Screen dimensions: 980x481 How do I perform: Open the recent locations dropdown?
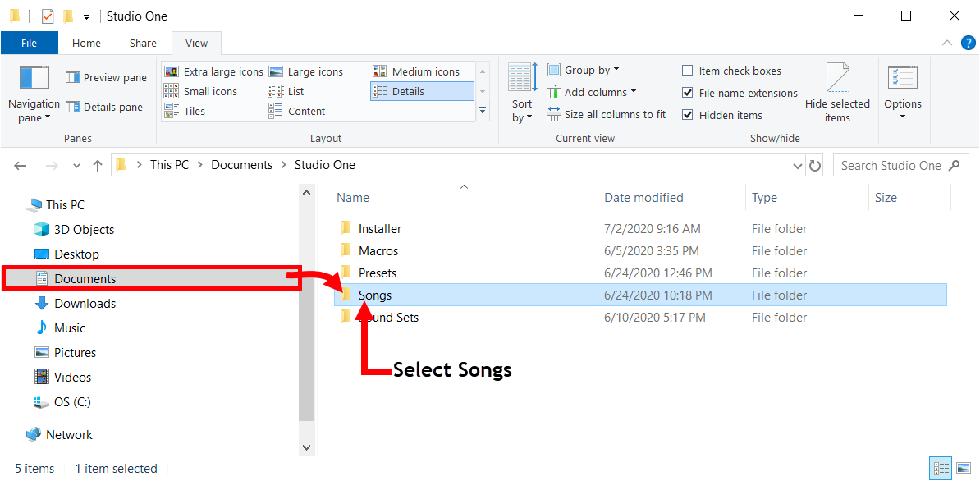click(x=77, y=166)
